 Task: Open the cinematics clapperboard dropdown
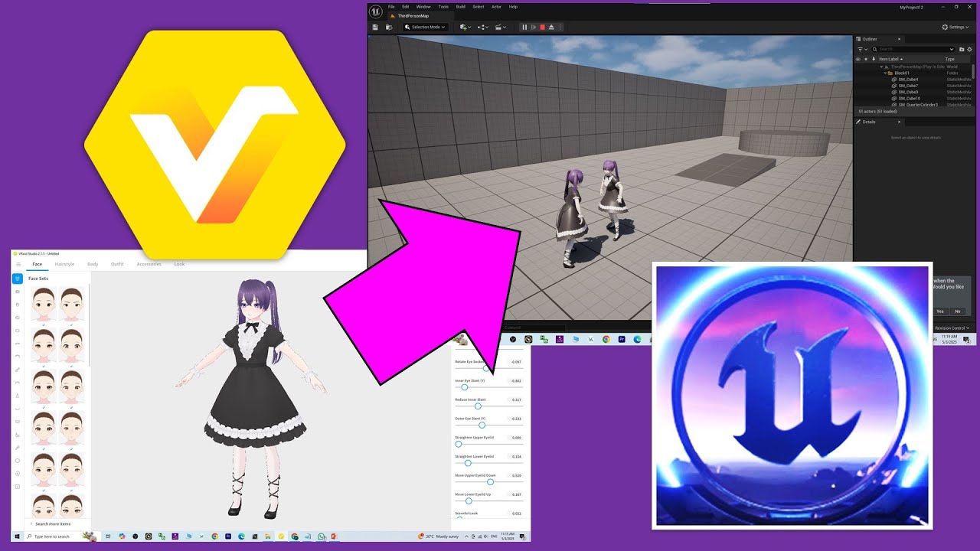pos(501,27)
